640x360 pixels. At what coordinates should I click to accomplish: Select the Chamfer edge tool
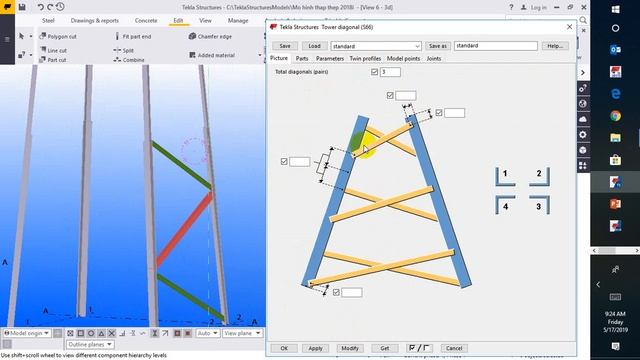(210, 36)
